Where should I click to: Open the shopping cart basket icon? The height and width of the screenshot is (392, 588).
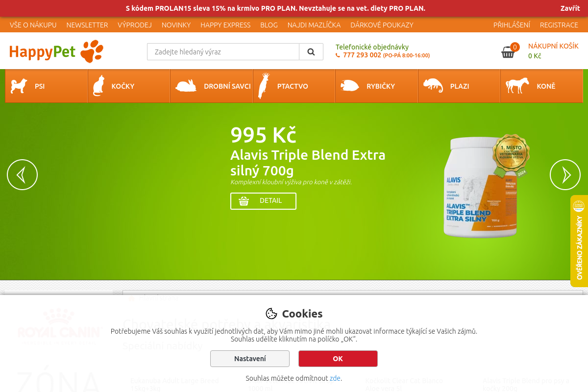508,52
